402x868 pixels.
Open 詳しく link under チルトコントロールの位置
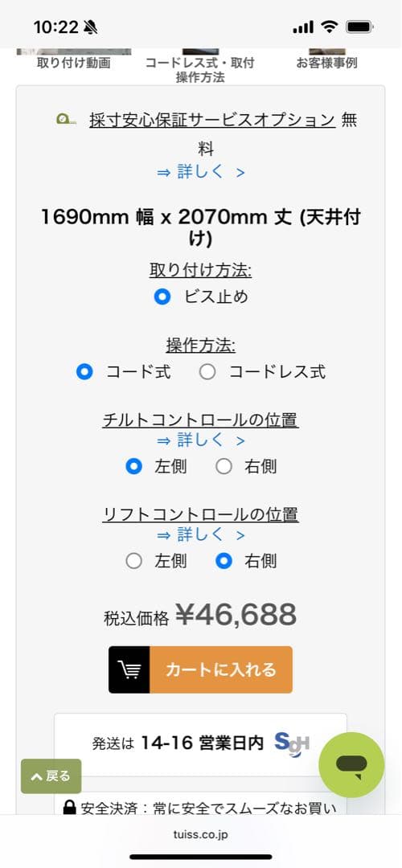(x=200, y=440)
